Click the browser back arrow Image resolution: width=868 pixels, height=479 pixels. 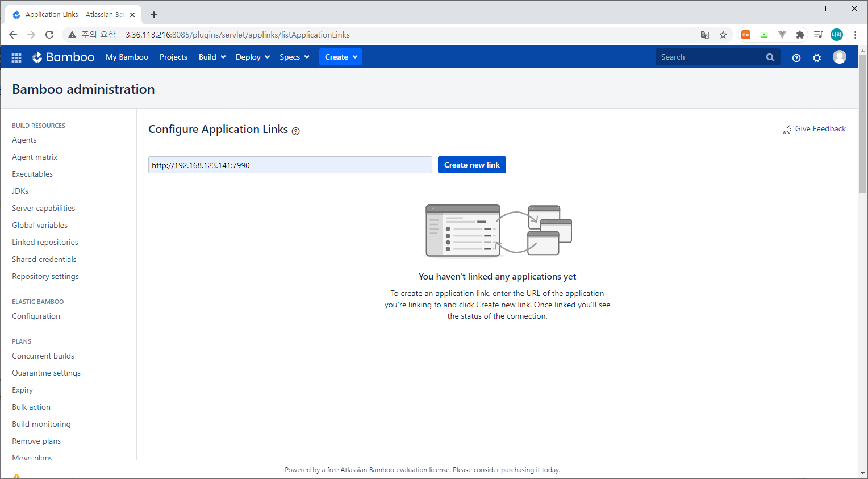click(x=13, y=35)
